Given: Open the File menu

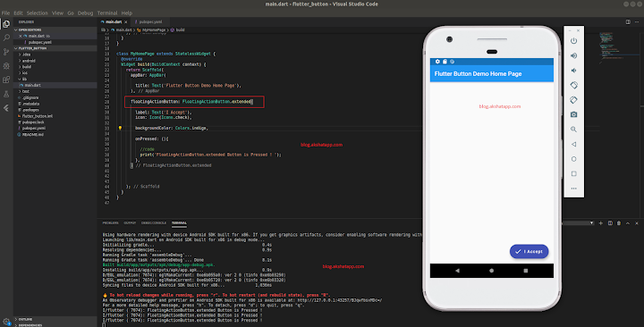Looking at the screenshot, I should pos(5,13).
